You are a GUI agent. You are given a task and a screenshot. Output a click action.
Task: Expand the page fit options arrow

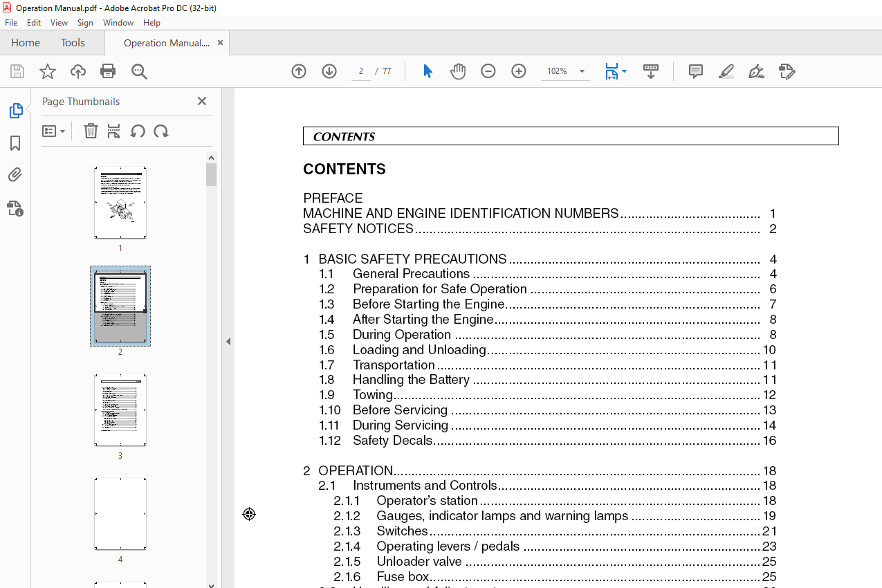625,71
